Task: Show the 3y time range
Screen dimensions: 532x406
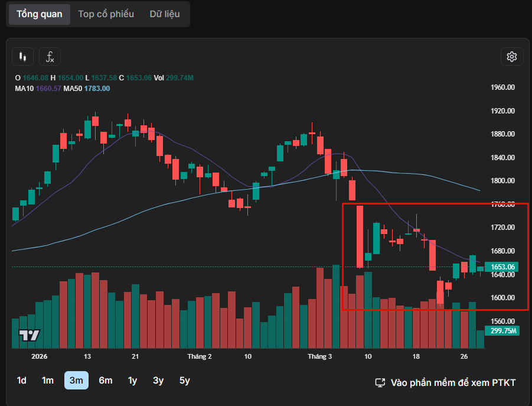Action: (158, 381)
